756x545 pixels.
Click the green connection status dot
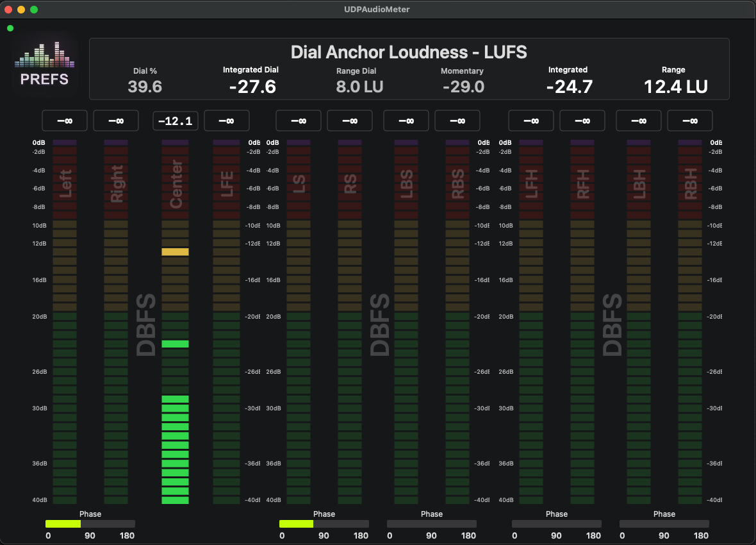10,28
